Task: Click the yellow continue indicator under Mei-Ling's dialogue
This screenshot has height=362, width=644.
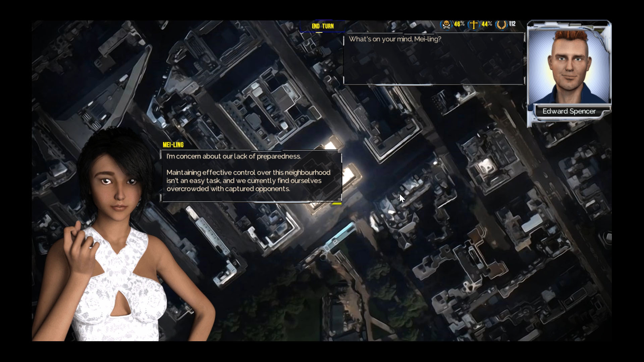Action: 337,203
